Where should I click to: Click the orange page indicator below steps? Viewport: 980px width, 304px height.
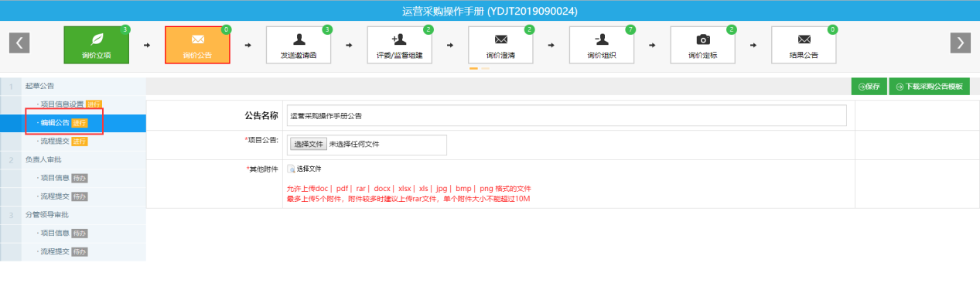click(473, 69)
